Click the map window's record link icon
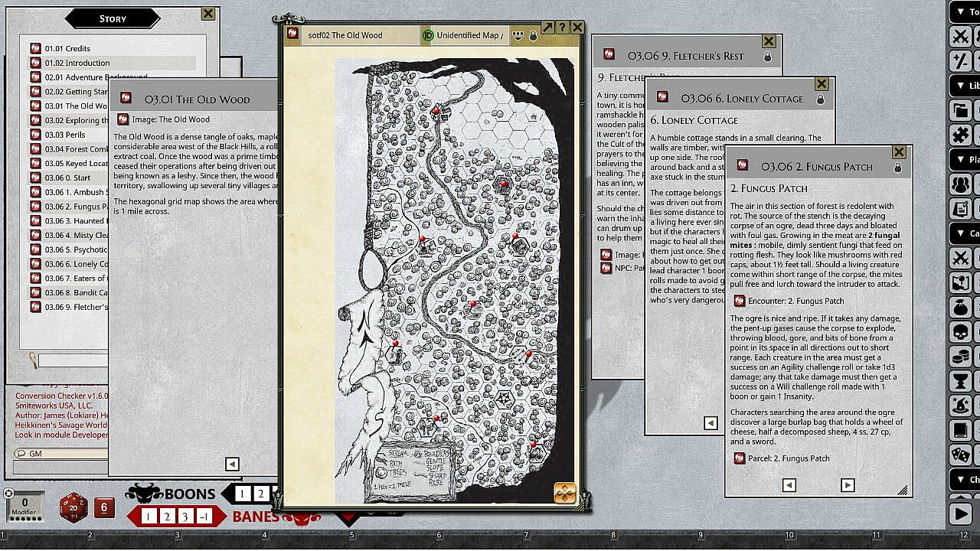This screenshot has height=551, width=980. (293, 34)
